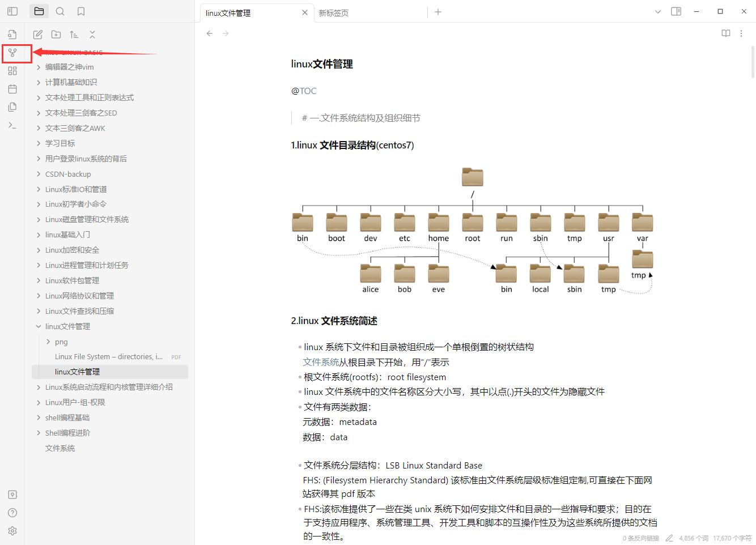The width and height of the screenshot is (756, 545).
Task: Click the note's vertical scrollbar
Action: point(753,62)
